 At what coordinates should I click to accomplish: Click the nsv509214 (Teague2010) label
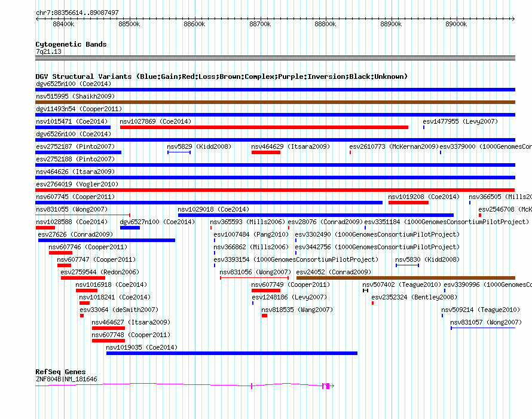(x=481, y=310)
